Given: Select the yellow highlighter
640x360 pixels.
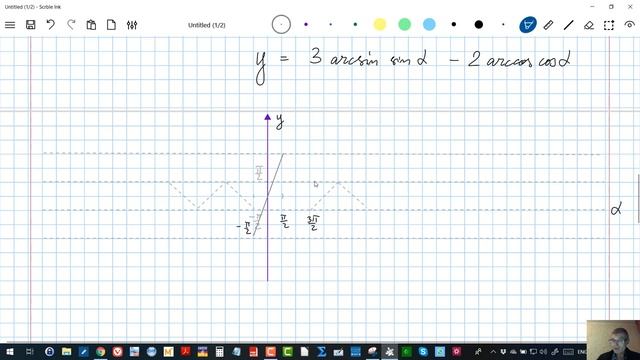Looking at the screenshot, I should (380, 24).
